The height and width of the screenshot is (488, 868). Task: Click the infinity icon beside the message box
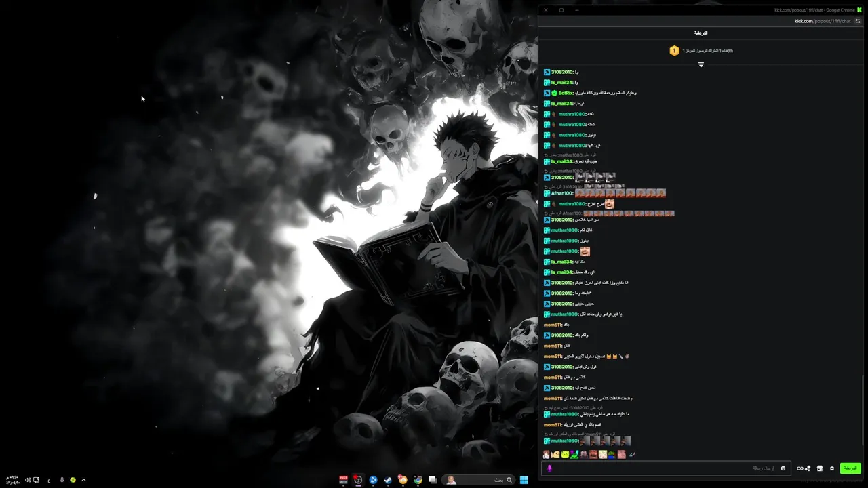(800, 468)
